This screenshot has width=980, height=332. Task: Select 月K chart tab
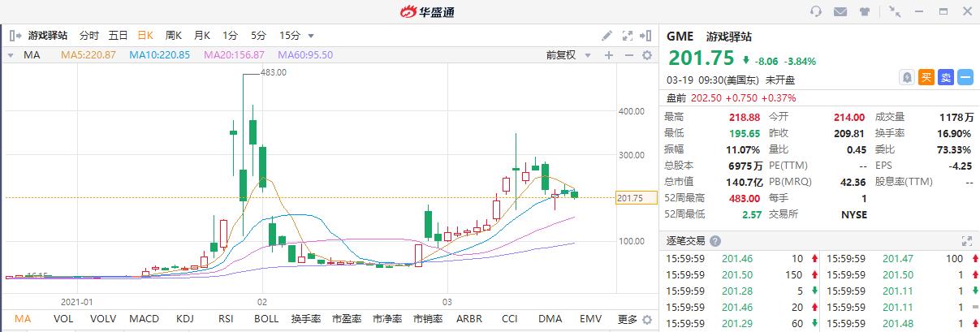coord(202,36)
